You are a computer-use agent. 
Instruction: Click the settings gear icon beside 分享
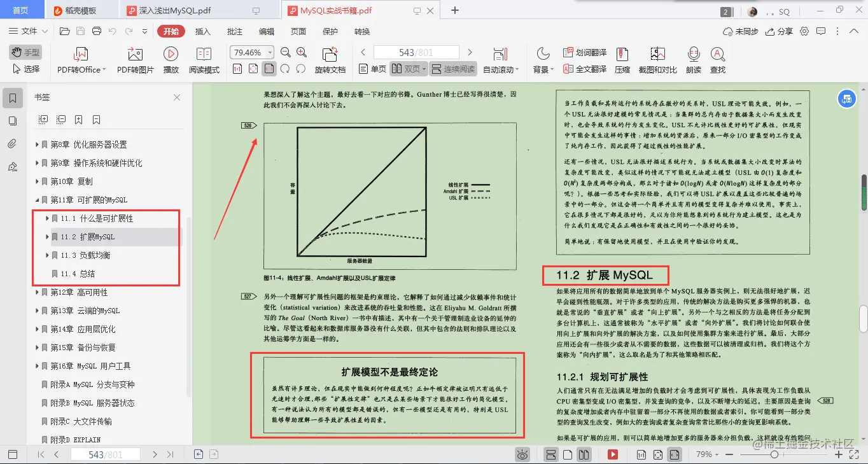point(804,31)
